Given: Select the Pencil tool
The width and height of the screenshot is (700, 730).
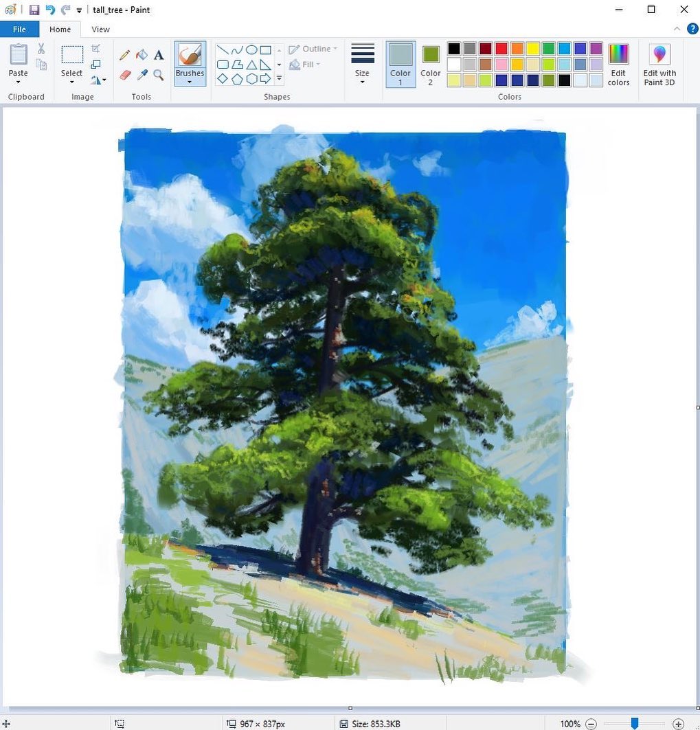Looking at the screenshot, I should click(x=124, y=55).
